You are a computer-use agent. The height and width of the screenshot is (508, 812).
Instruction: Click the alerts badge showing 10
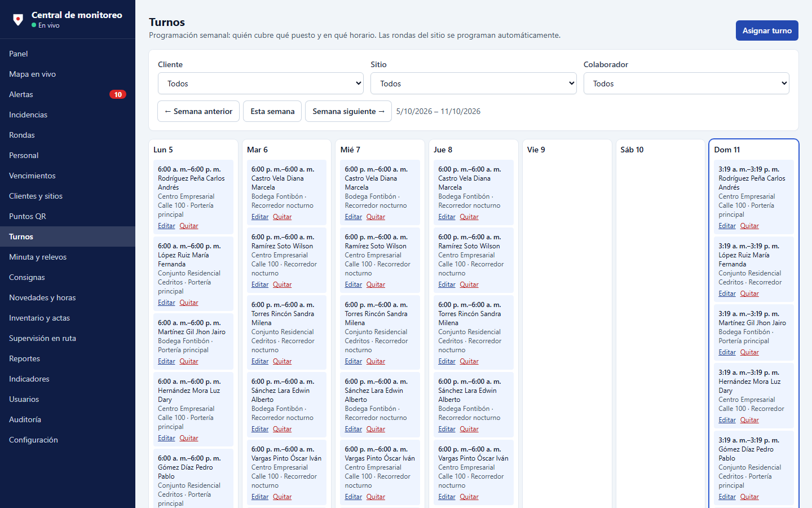pyautogui.click(x=117, y=94)
